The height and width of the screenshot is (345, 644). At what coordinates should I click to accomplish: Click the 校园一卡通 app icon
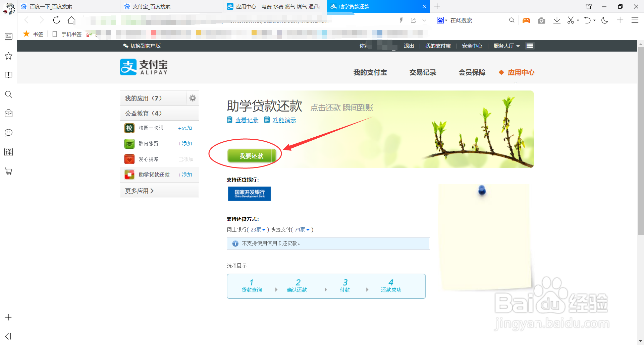click(x=129, y=128)
